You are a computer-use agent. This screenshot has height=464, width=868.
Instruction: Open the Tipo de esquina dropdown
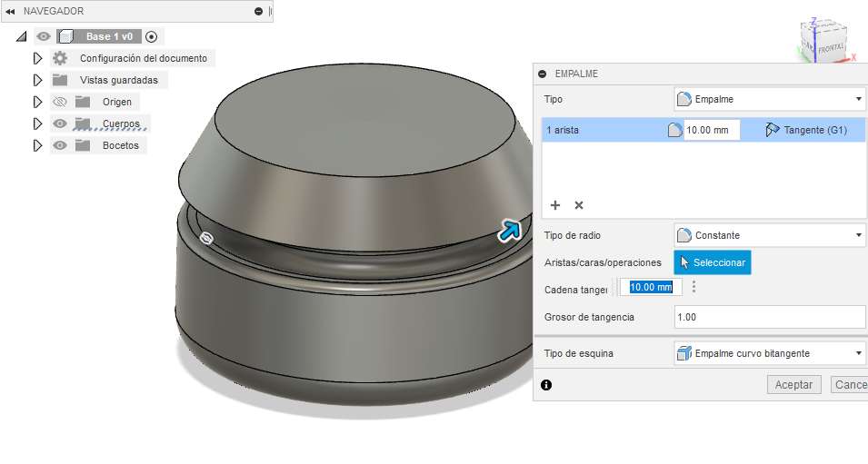point(770,353)
